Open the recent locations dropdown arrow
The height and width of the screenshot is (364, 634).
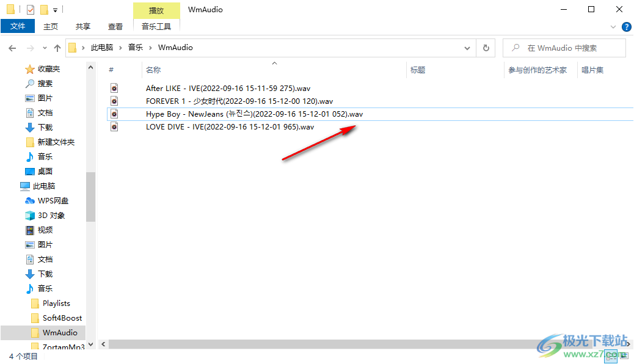pyautogui.click(x=45, y=48)
